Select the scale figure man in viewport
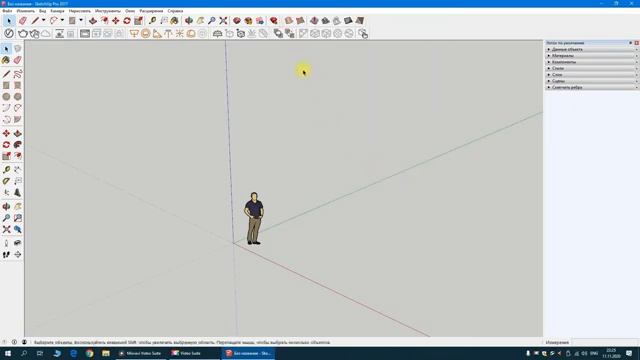Viewport: 640px width, 360px height. (x=253, y=218)
